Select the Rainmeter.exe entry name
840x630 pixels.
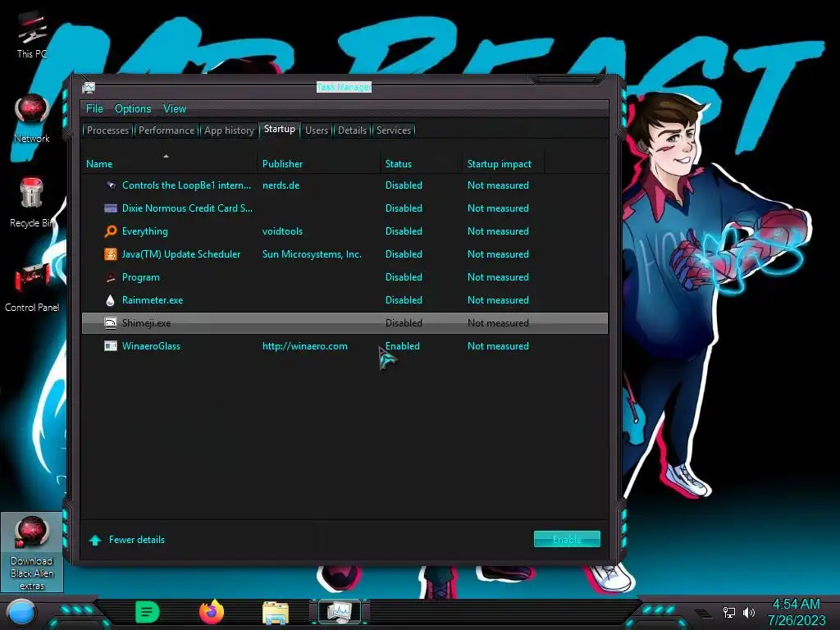[152, 300]
